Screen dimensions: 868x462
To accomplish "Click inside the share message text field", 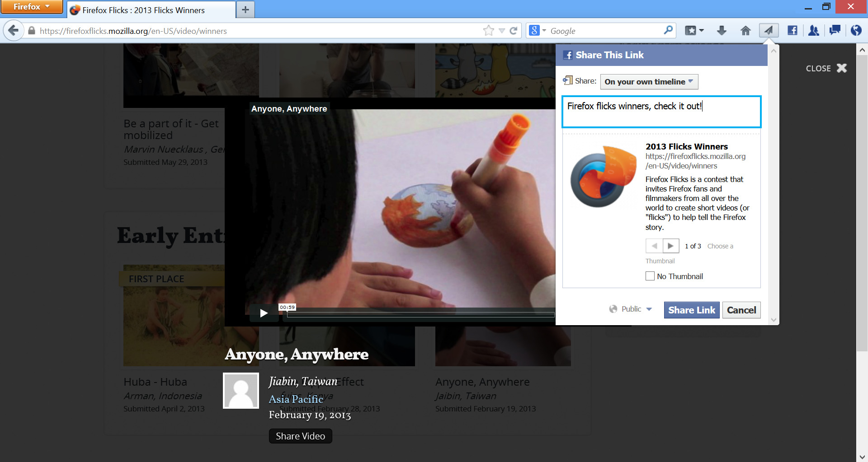I will tap(660, 112).
